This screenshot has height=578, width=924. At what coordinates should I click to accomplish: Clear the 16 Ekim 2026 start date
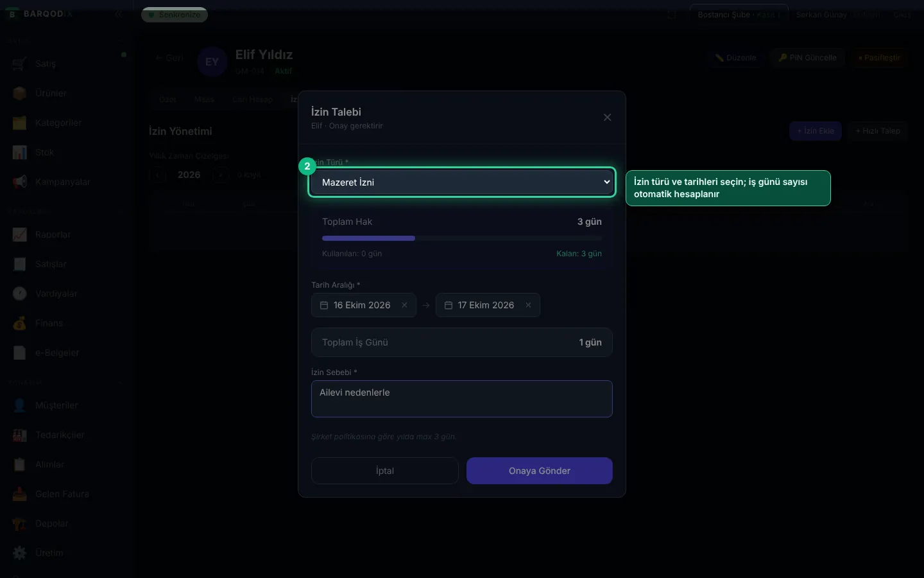[404, 305]
